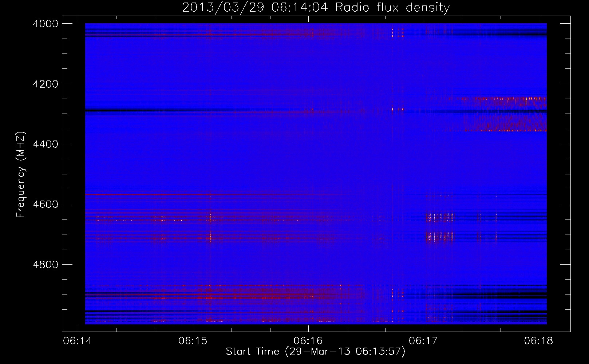Click the 4600 frequency axis label

click(x=46, y=204)
